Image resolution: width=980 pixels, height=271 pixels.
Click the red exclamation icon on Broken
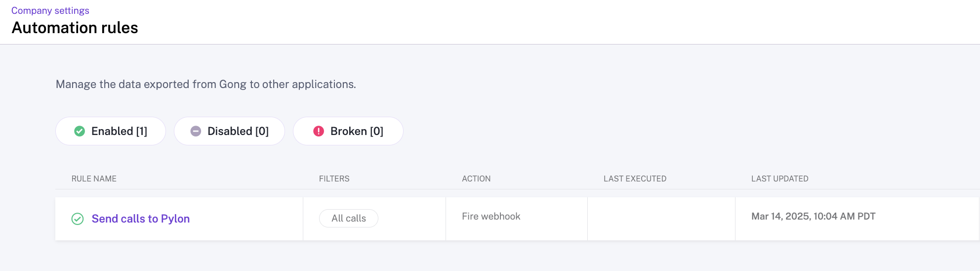coord(319,131)
